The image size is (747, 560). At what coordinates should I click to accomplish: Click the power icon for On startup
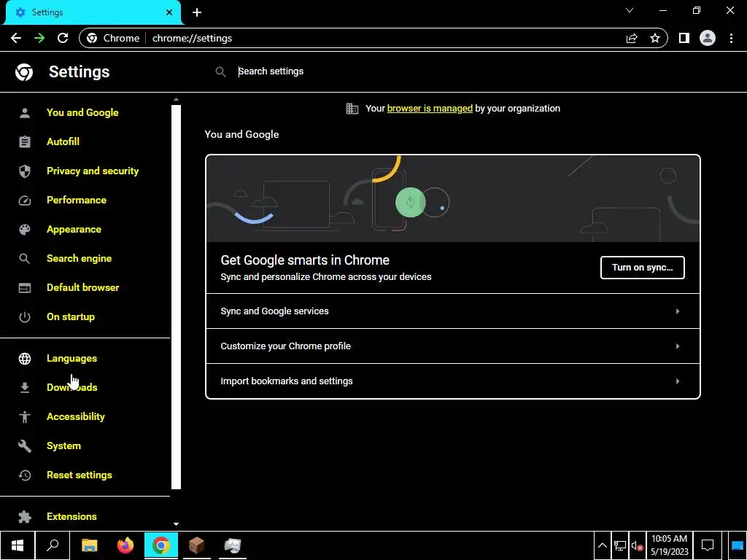click(25, 317)
